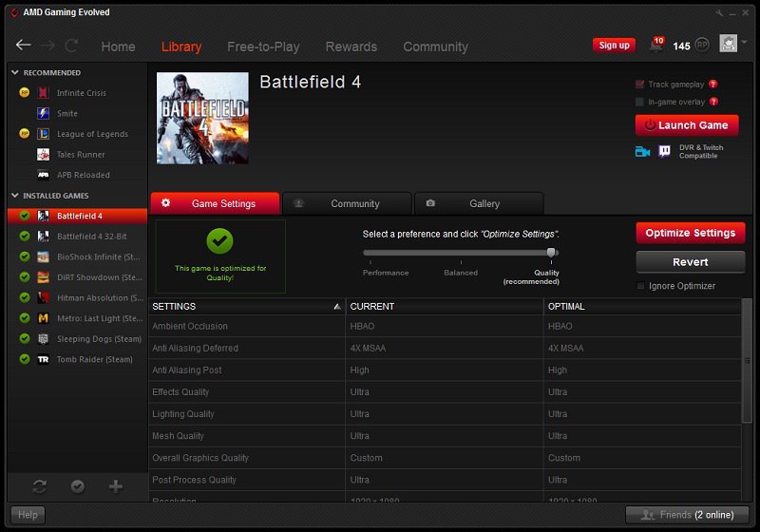Open the Rewards menu item

[x=351, y=47]
